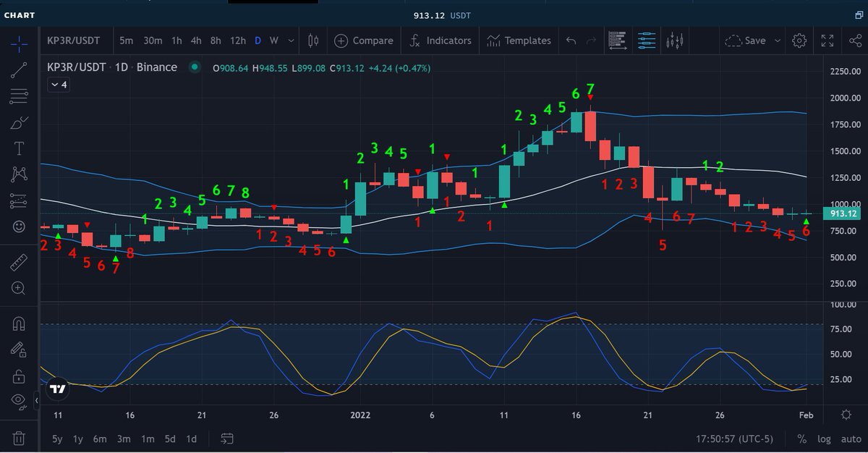
Task: Click the 913.12 current price label
Action: 843,214
